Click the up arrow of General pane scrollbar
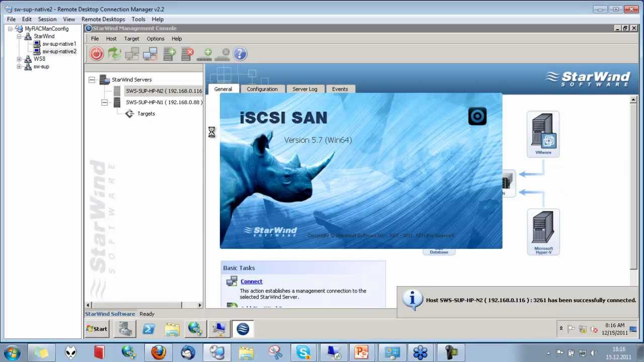The width and height of the screenshot is (644, 362). (x=633, y=100)
